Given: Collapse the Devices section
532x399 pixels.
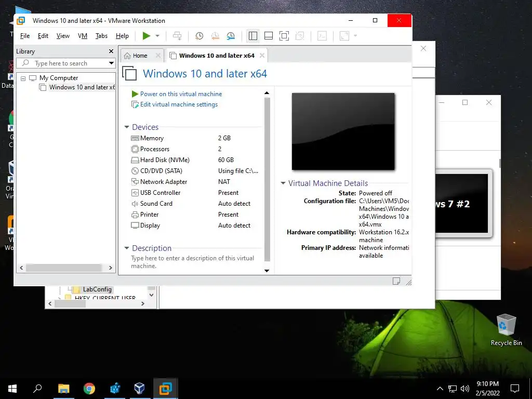Looking at the screenshot, I should coord(127,127).
